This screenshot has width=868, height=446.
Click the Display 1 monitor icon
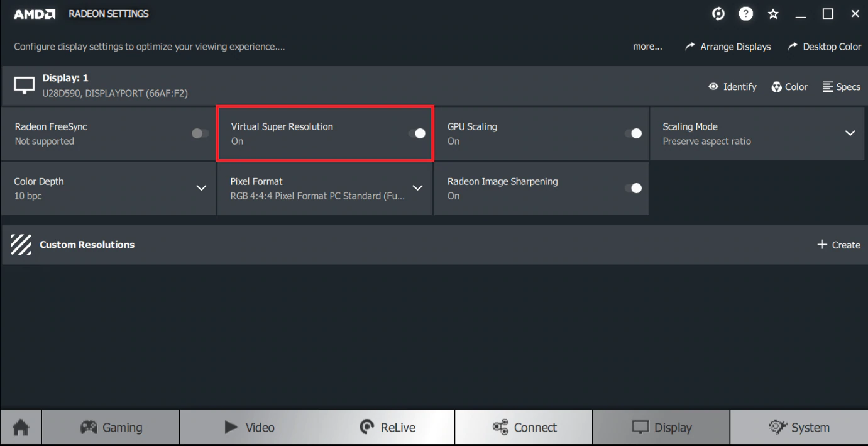click(25, 86)
